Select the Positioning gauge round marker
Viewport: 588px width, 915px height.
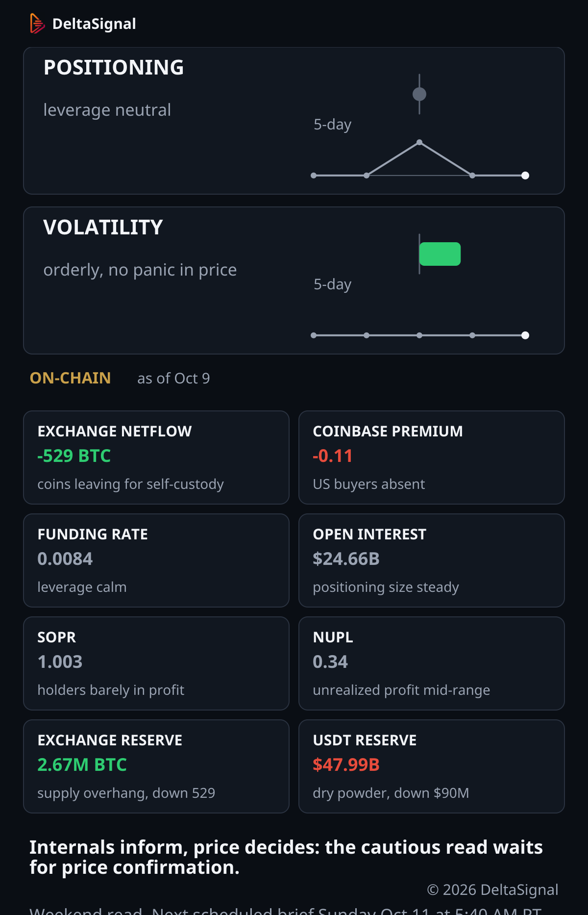click(x=419, y=94)
